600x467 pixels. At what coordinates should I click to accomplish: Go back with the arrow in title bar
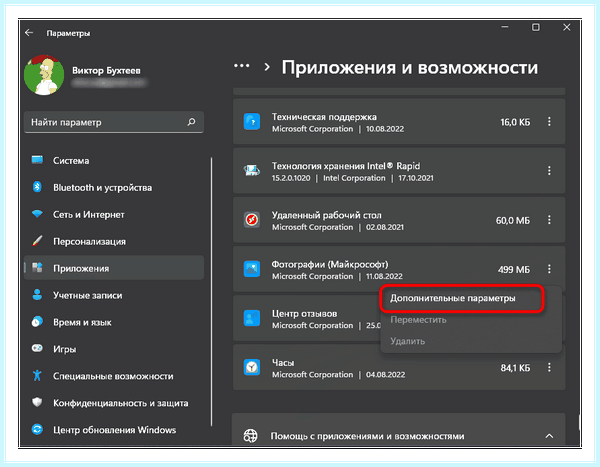pos(29,33)
